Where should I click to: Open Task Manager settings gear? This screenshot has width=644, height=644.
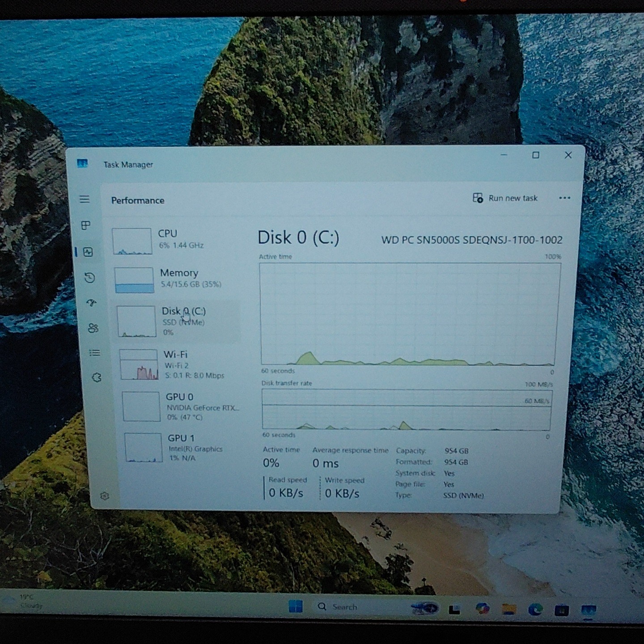tap(105, 496)
